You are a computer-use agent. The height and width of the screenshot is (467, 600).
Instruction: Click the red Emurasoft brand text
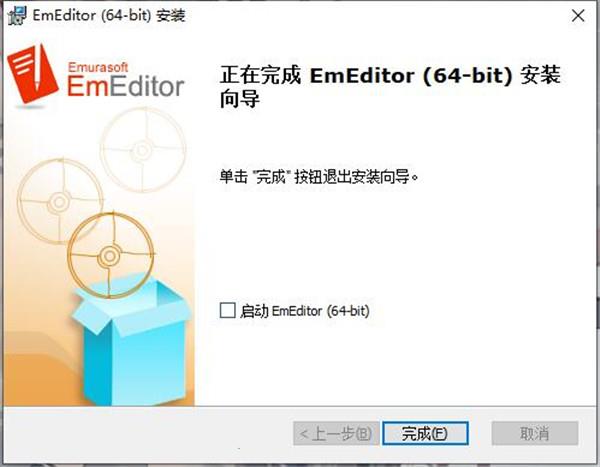[x=98, y=67]
